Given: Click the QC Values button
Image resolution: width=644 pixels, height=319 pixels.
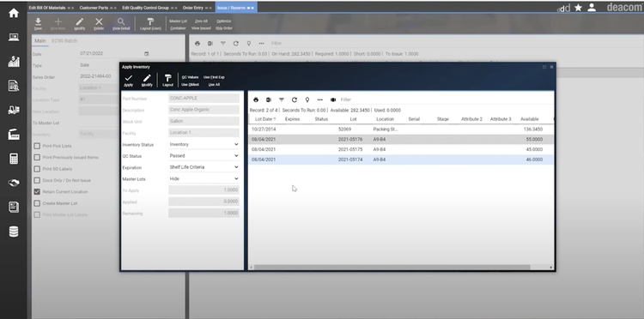Looking at the screenshot, I should pyautogui.click(x=190, y=77).
